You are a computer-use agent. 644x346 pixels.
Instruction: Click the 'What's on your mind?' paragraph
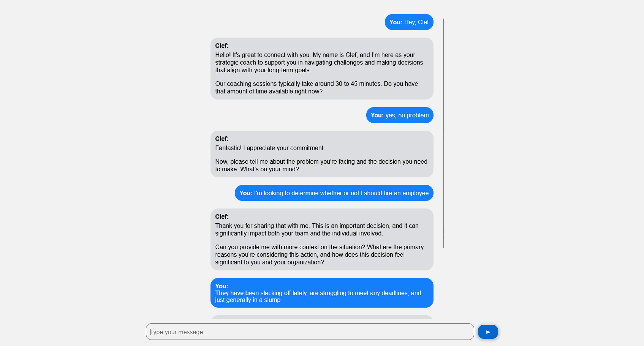point(321,165)
